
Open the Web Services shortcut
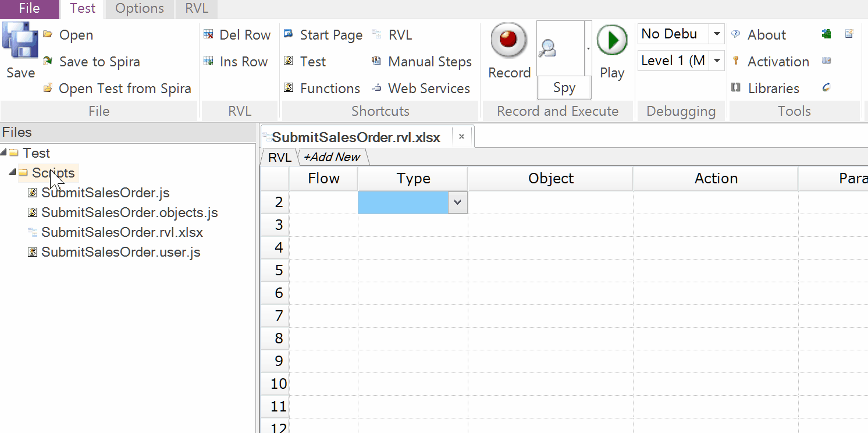[421, 88]
